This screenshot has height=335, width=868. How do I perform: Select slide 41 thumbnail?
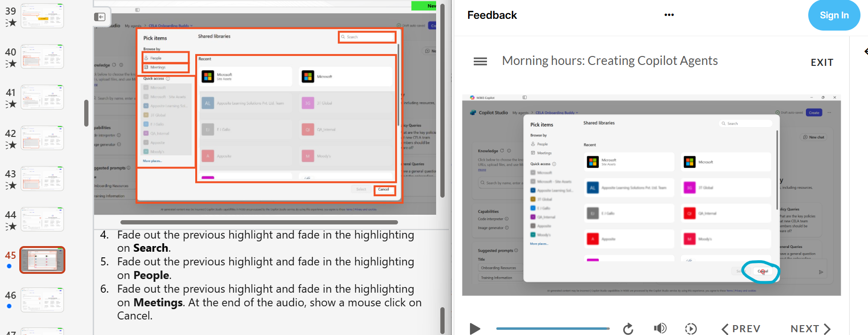tap(42, 97)
